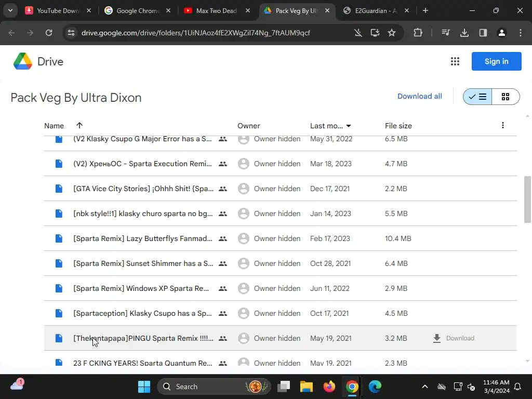
Task: Click Download all link
Action: [x=420, y=96]
